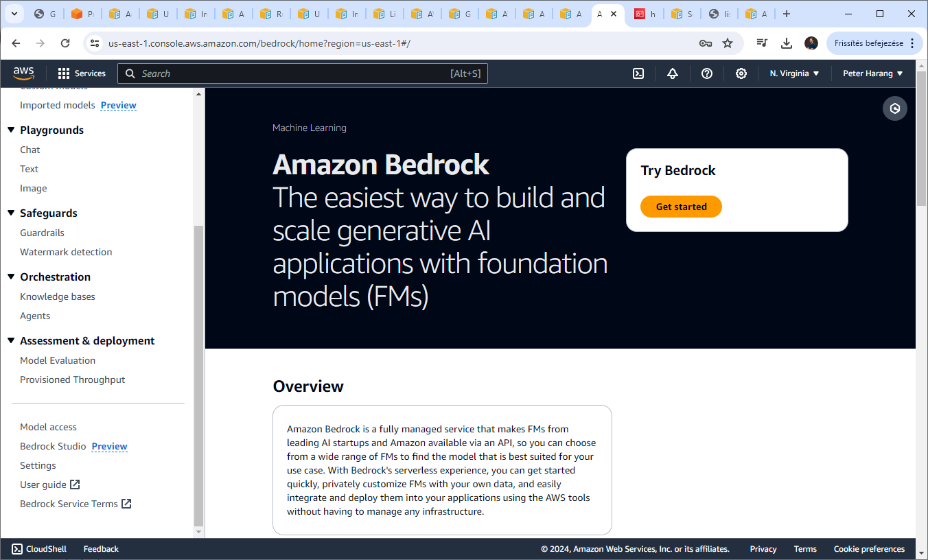The height and width of the screenshot is (560, 928).
Task: Open the Text playground
Action: pos(30,169)
